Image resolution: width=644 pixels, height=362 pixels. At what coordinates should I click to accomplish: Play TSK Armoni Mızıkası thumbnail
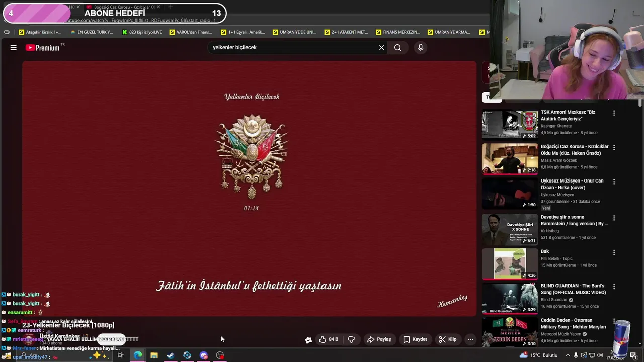pos(510,125)
